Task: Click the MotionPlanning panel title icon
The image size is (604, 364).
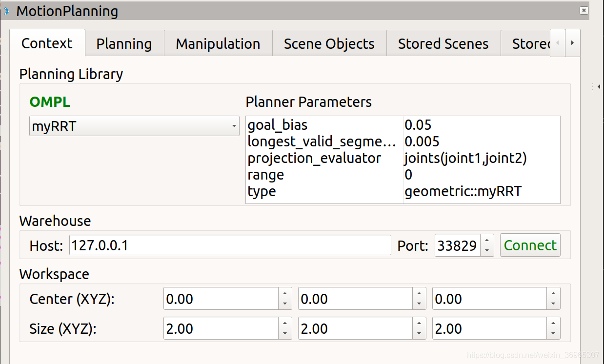Action: (x=6, y=11)
